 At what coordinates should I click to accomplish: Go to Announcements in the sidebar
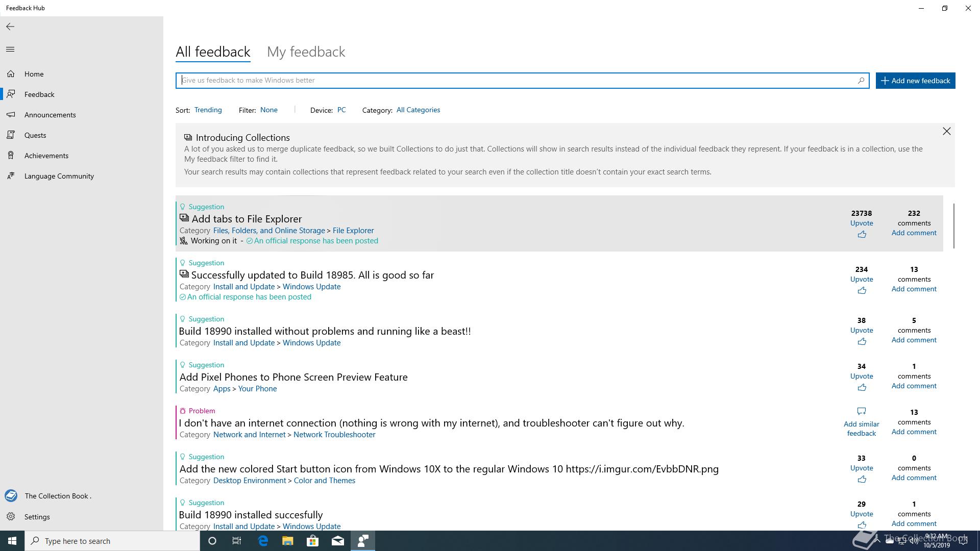click(50, 115)
